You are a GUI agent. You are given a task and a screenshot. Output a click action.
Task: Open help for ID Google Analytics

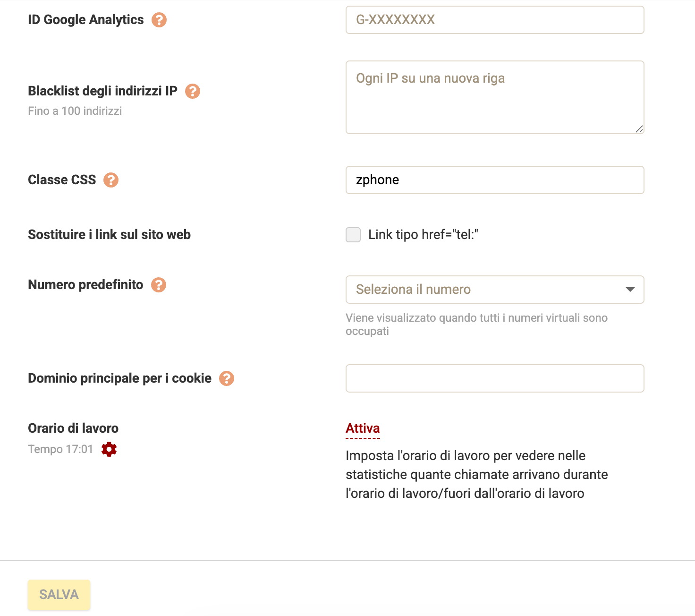tap(159, 19)
